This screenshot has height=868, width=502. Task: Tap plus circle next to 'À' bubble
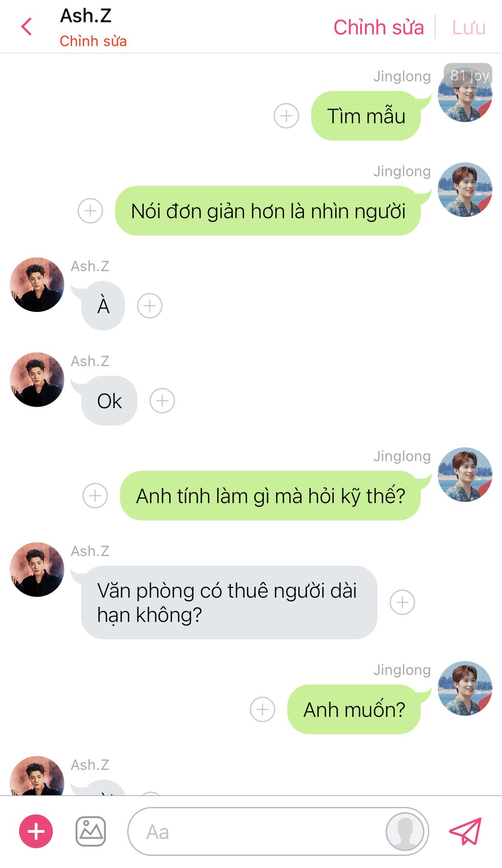(x=150, y=306)
